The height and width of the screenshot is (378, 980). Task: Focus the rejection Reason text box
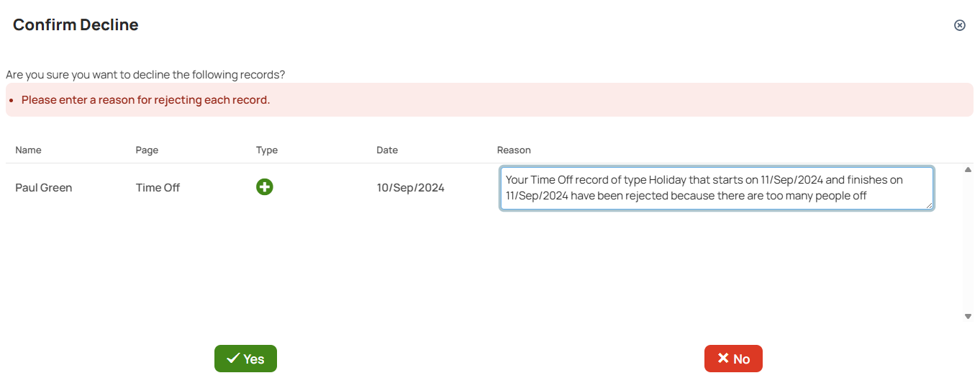[x=717, y=188]
